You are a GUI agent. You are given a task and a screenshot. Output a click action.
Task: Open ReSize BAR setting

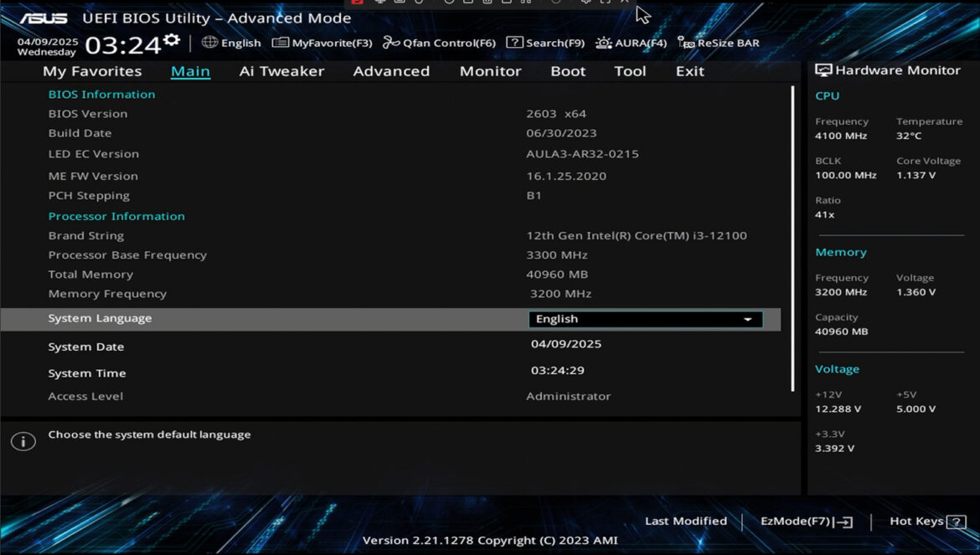[x=719, y=43]
